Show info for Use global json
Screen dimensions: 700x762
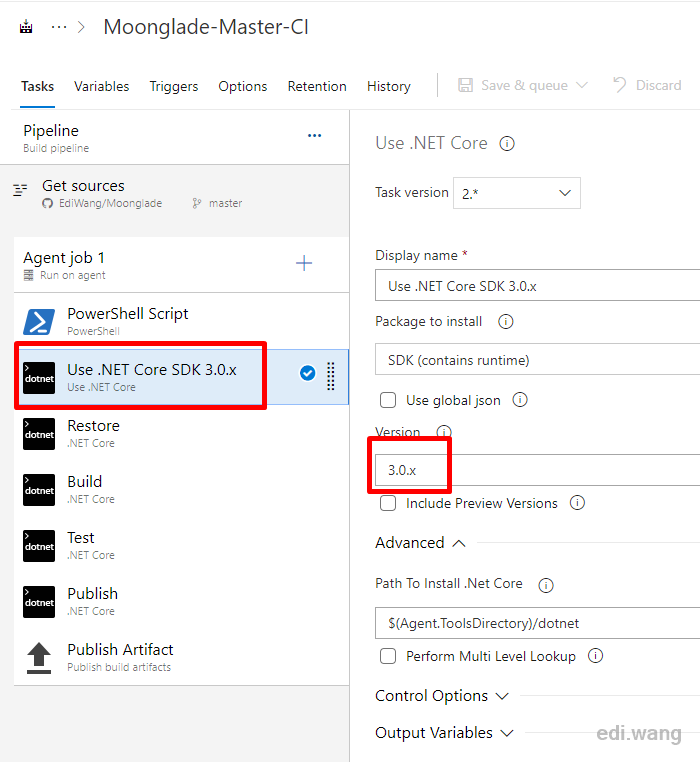pos(520,400)
